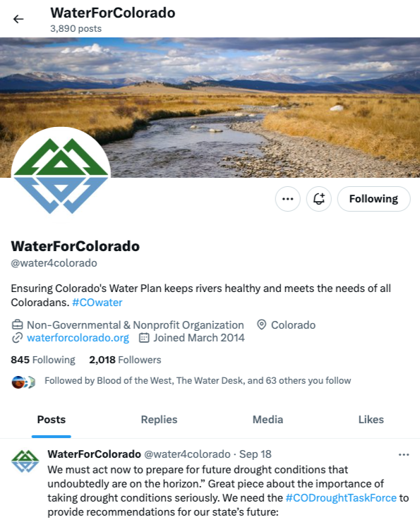Switch to the Replies tab
The height and width of the screenshot is (522, 420).
[x=159, y=420]
